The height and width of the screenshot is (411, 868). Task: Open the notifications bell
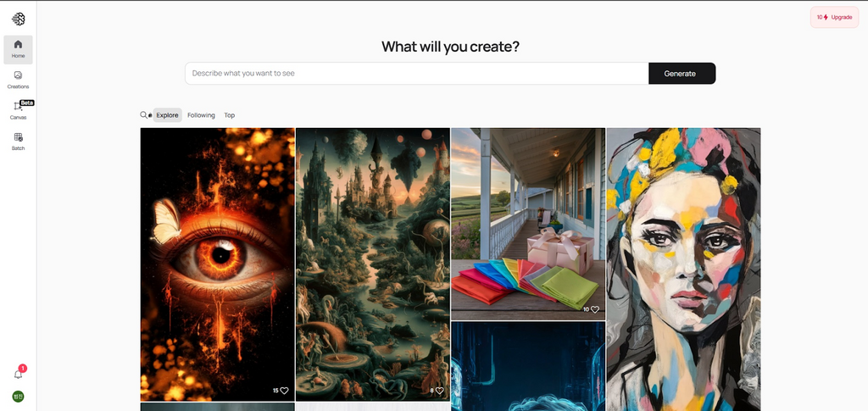(x=19, y=374)
